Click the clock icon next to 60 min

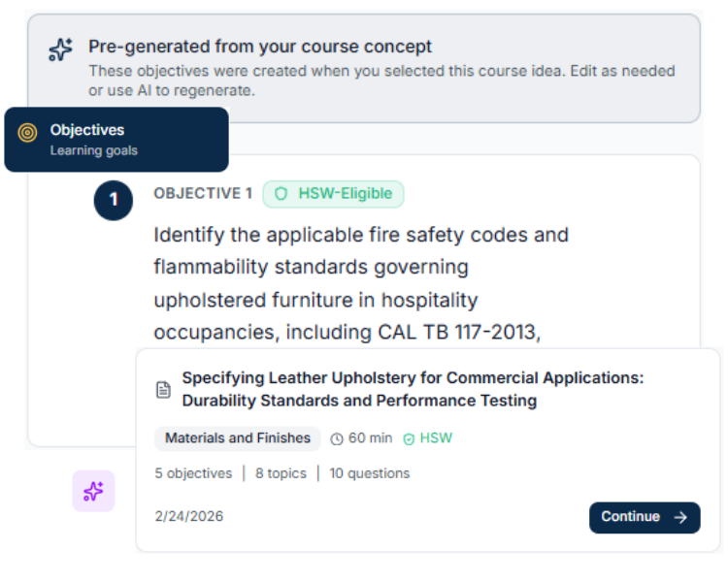click(337, 438)
